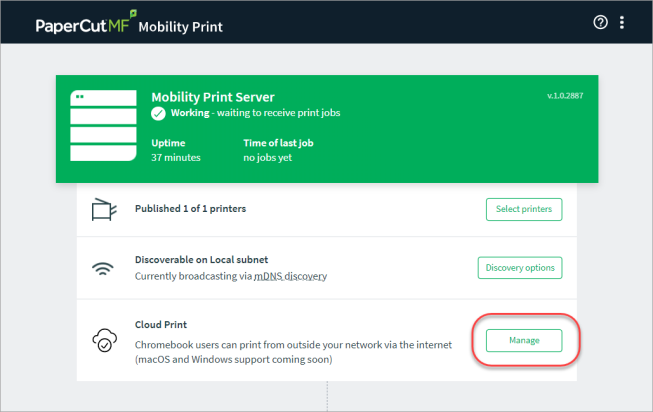Open the three-dot overflow menu
Screen dimensions: 653x412
pos(621,22)
